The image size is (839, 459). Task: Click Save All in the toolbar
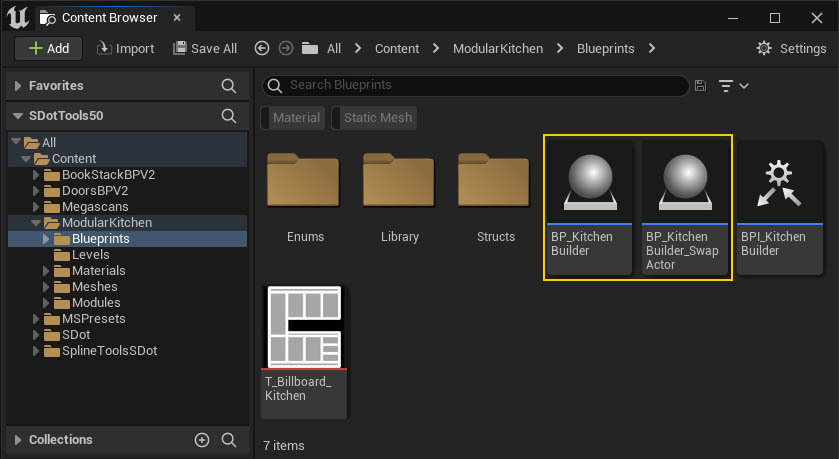pos(205,49)
